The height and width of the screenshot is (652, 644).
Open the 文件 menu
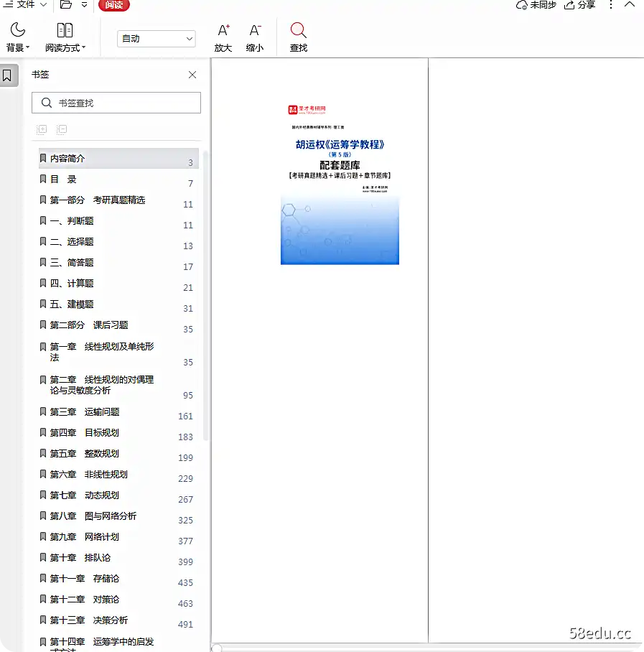tap(25, 4)
